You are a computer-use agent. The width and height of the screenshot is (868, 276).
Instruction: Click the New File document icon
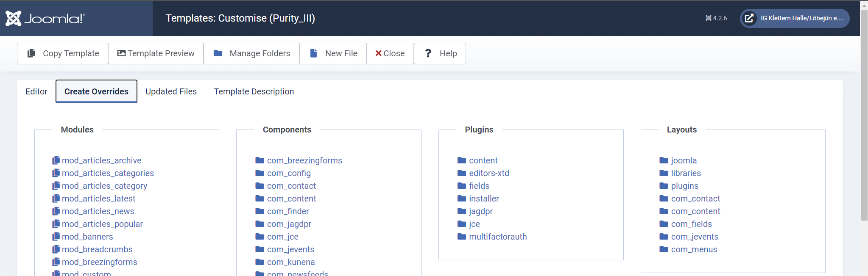point(314,53)
